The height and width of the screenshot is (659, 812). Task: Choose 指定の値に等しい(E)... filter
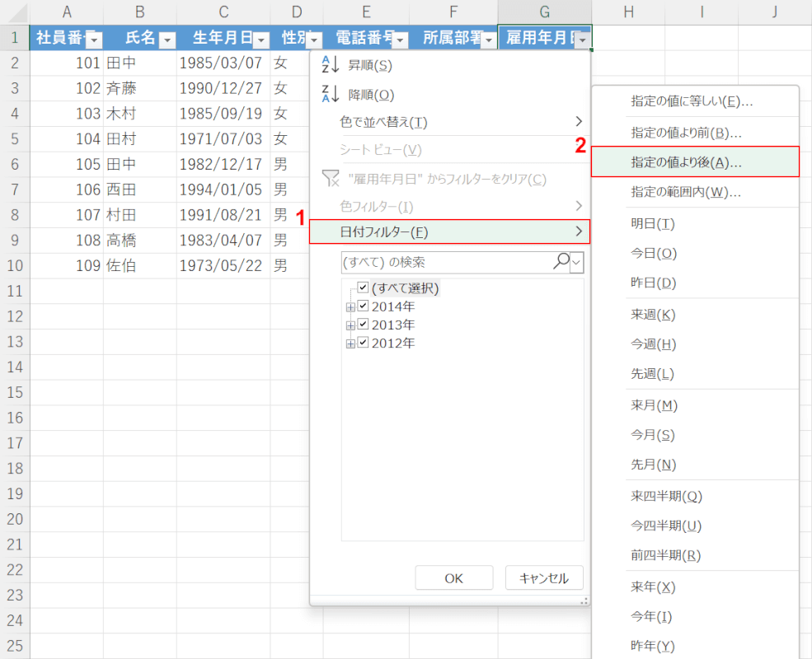695,101
